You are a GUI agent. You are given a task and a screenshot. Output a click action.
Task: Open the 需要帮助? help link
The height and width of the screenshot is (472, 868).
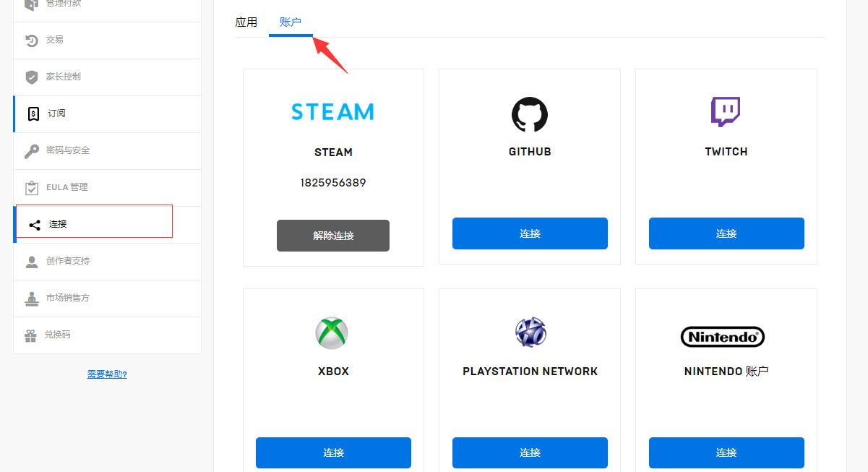click(x=107, y=374)
